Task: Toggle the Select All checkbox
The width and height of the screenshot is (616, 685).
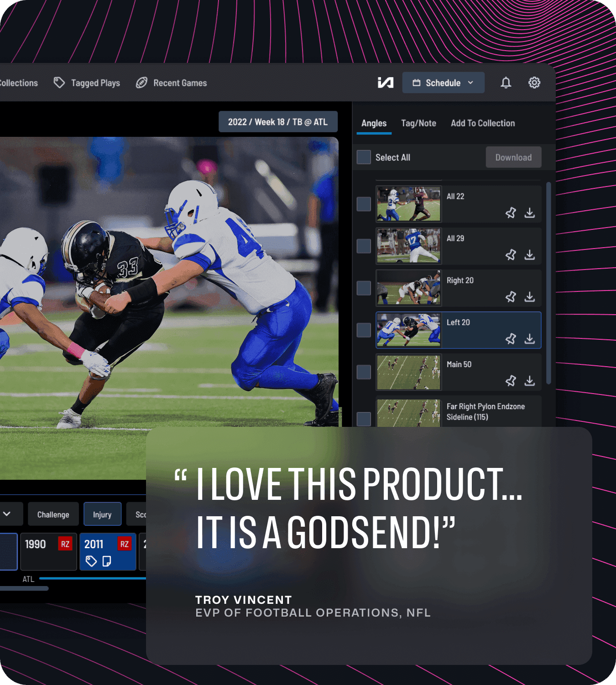Action: 364,157
